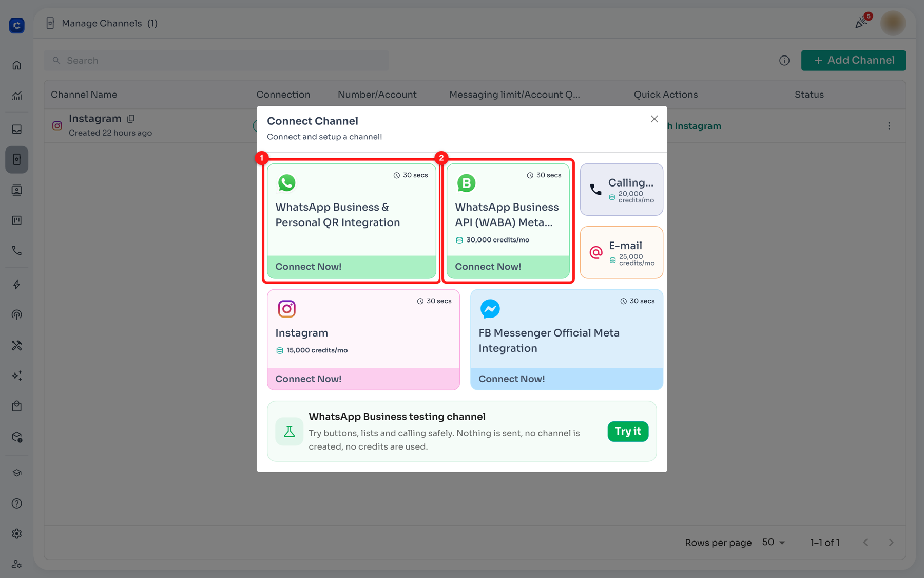Open the inbox icon in the sidebar
Image resolution: width=924 pixels, height=578 pixels.
tap(17, 129)
